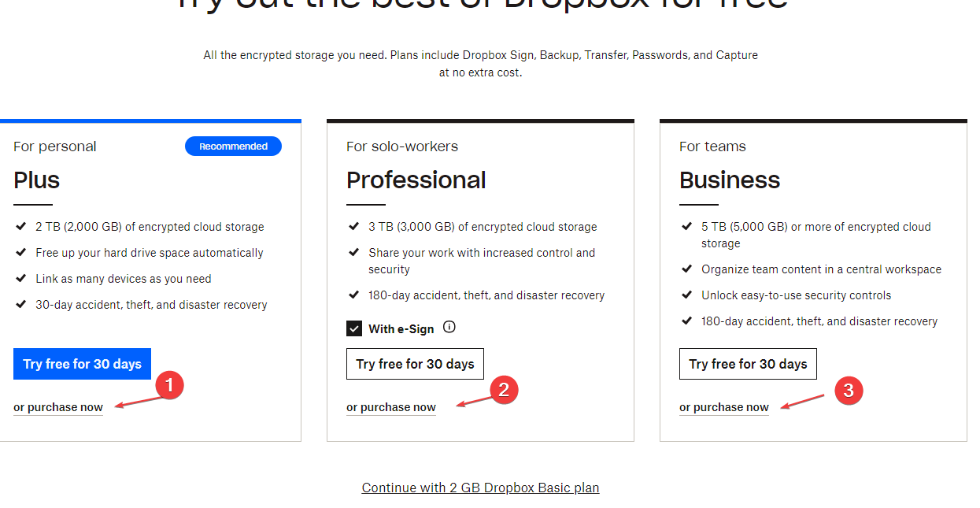
Task: Click the red number 3 annotation marker
Action: tap(849, 390)
